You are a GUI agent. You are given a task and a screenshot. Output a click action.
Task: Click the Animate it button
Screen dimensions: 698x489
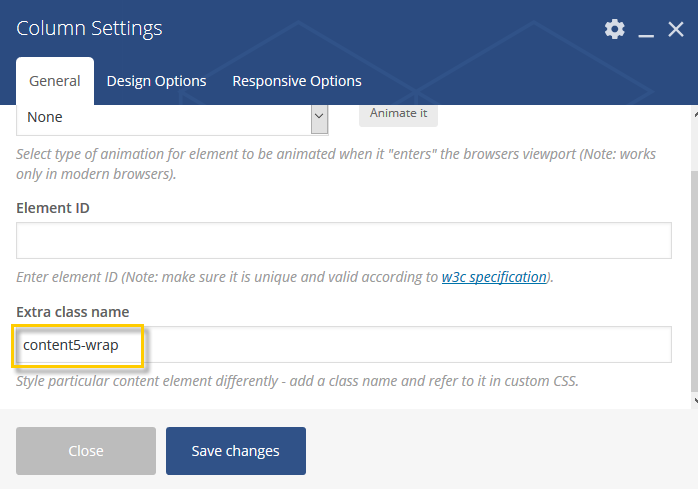(x=398, y=114)
